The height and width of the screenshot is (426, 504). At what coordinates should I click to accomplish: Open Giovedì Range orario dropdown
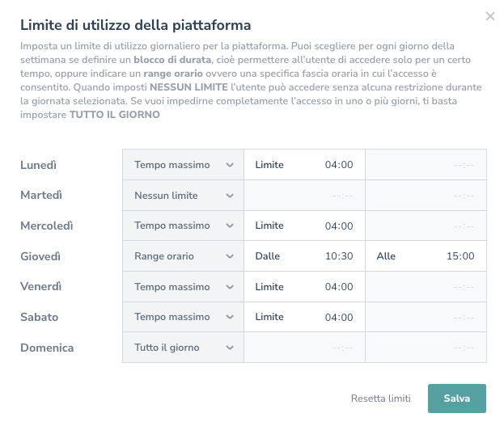click(183, 256)
